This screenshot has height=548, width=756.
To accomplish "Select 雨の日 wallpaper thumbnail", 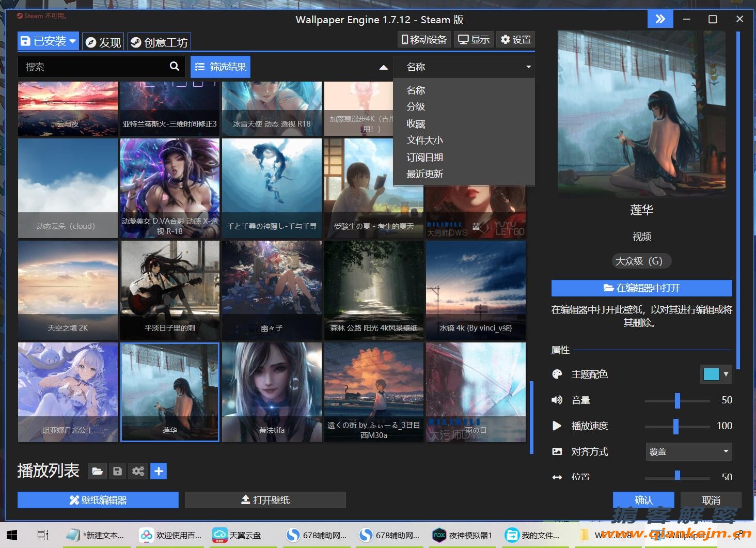I will click(x=476, y=392).
